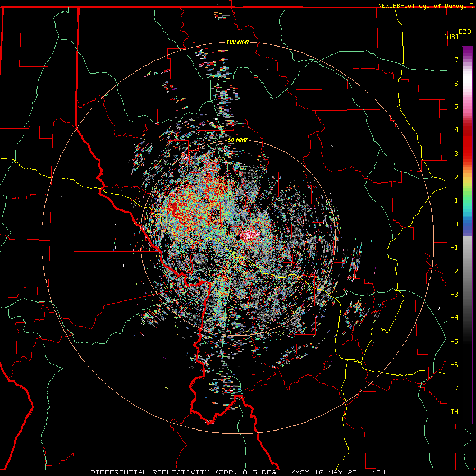Click the 10 MAY 25 date text
The width and height of the screenshot is (476, 476).
tap(335, 472)
